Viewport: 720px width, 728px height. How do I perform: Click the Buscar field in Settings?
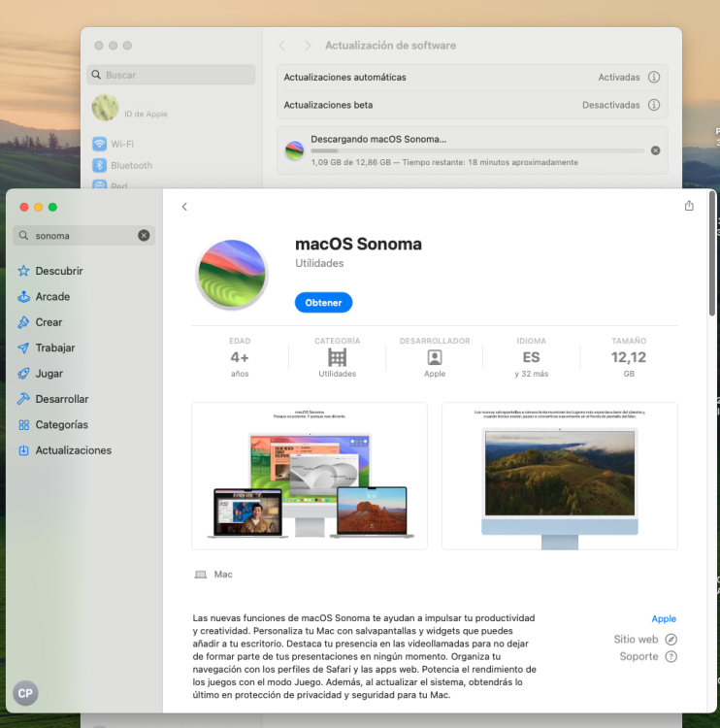pyautogui.click(x=171, y=75)
